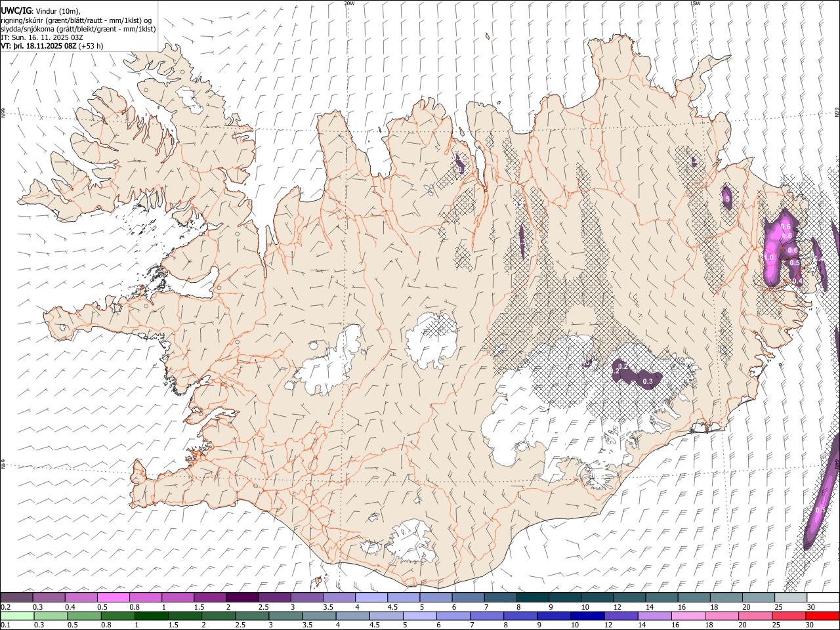Click the grey-teal upper swatch between 18 and 20

click(x=726, y=597)
